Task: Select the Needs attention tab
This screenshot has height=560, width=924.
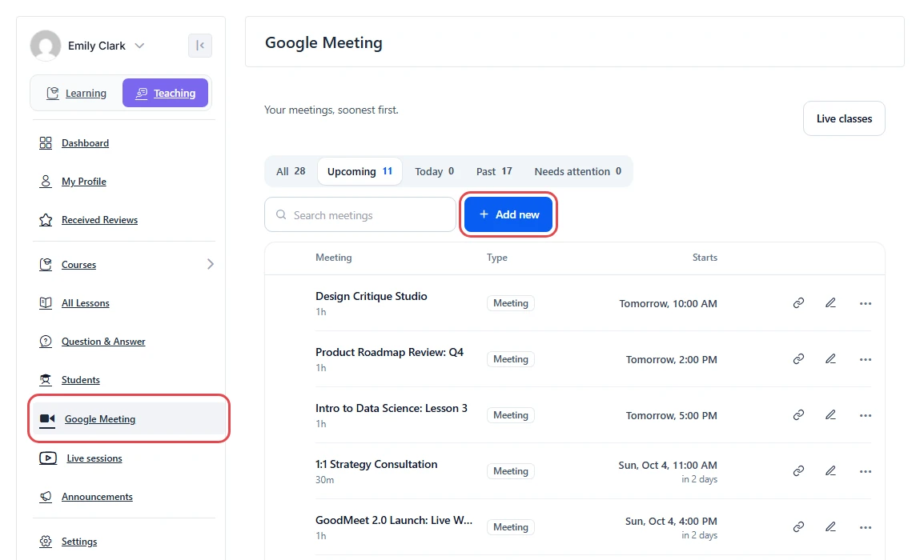Action: [x=578, y=171]
